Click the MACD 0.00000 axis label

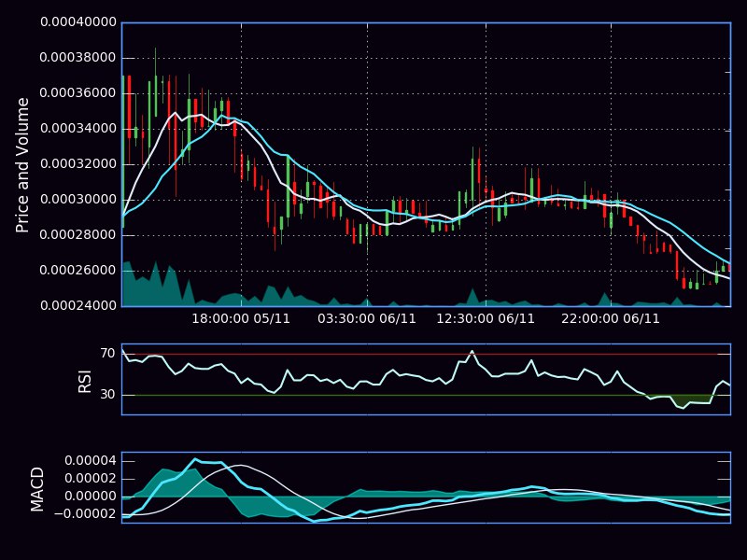click(x=91, y=497)
